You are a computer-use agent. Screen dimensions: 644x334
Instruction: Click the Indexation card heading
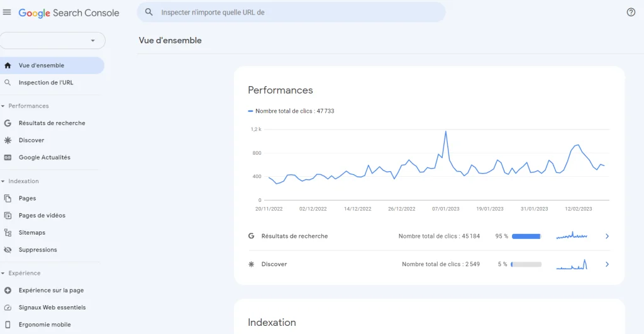[x=272, y=323]
